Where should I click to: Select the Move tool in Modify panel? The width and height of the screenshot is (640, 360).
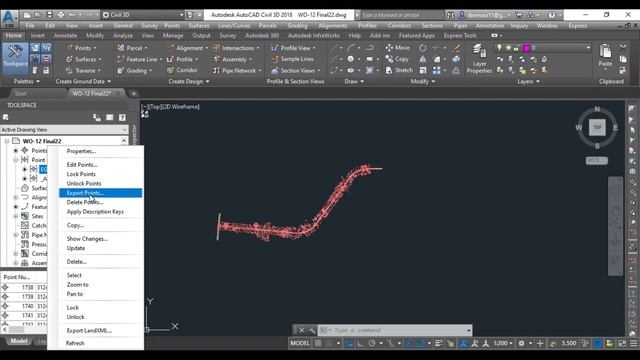point(397,48)
